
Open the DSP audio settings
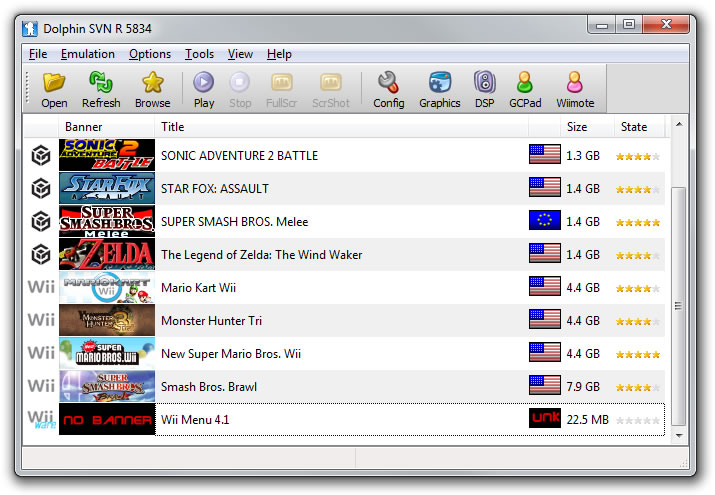[485, 89]
